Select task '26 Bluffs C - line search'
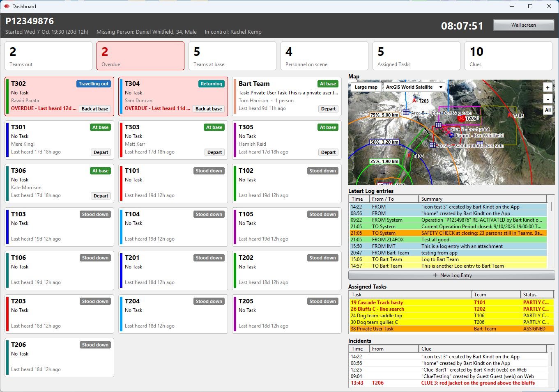Viewport: 559px width, 392px height. pyautogui.click(x=451, y=309)
